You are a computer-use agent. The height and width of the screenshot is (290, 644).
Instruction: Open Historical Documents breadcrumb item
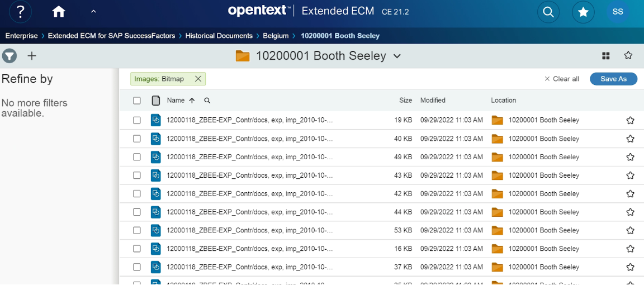219,36
